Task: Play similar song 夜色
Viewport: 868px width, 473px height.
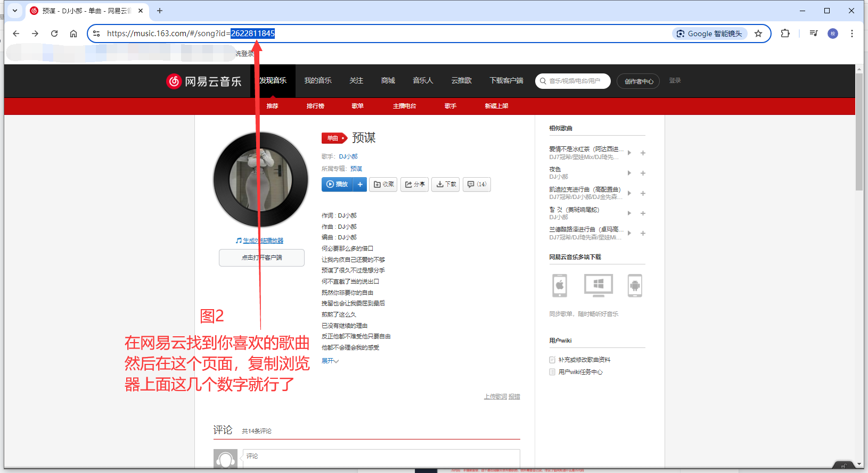Action: [629, 173]
